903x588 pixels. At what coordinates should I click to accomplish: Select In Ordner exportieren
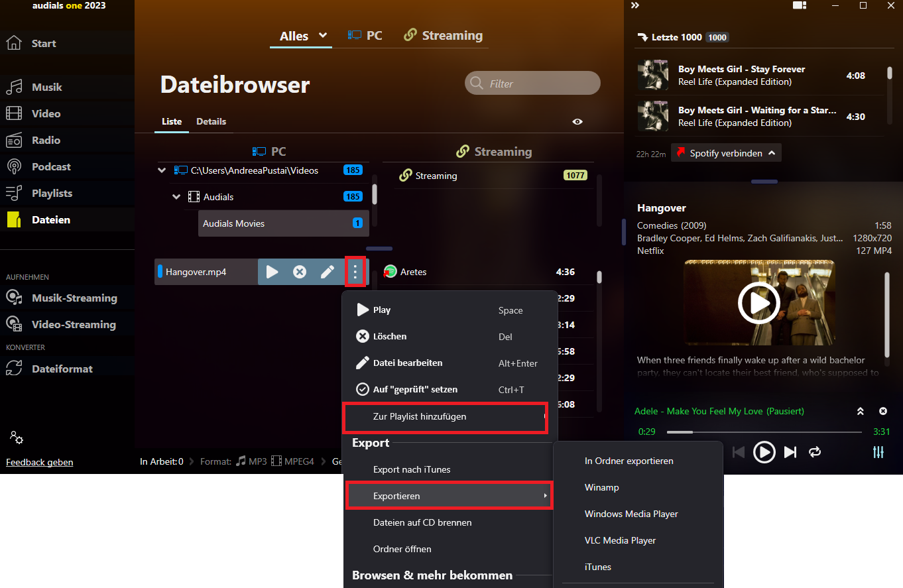tap(638, 461)
